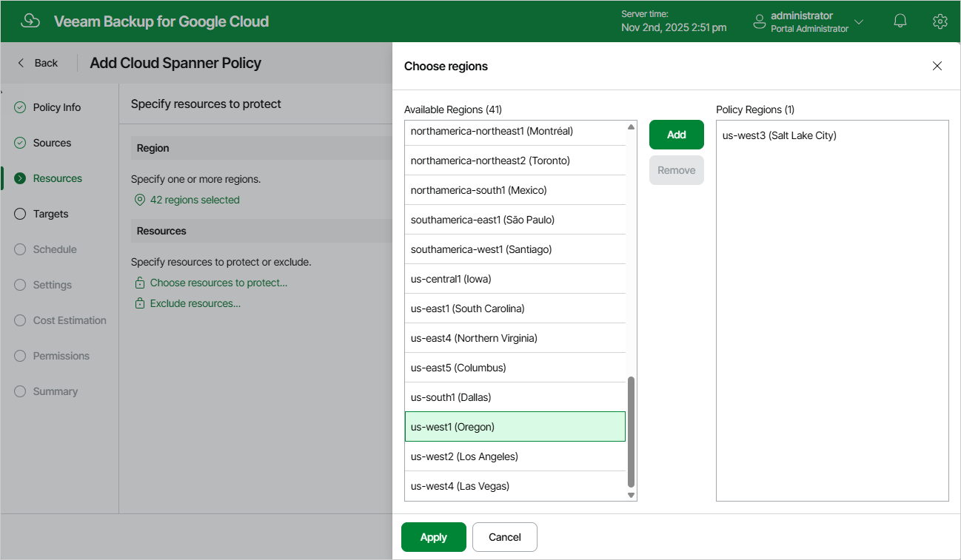This screenshot has width=961, height=560.
Task: Click lock icon beside Exclude resources
Action: 139,303
